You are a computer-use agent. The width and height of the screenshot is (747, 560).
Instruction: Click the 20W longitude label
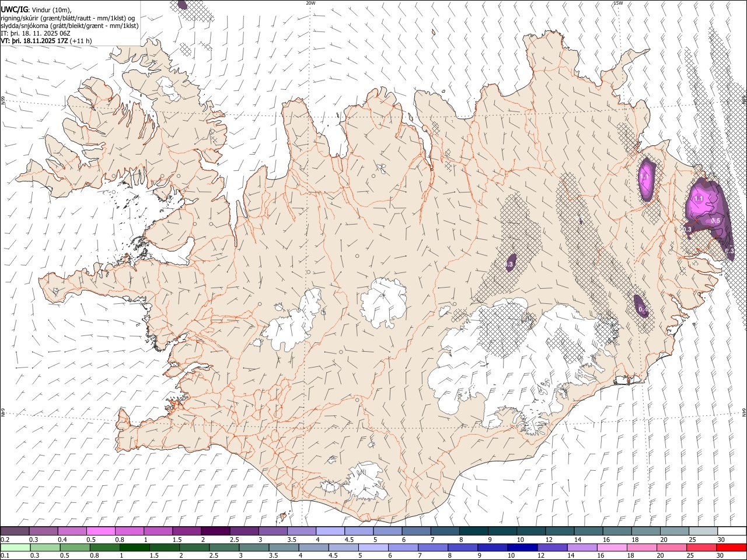coord(310,3)
